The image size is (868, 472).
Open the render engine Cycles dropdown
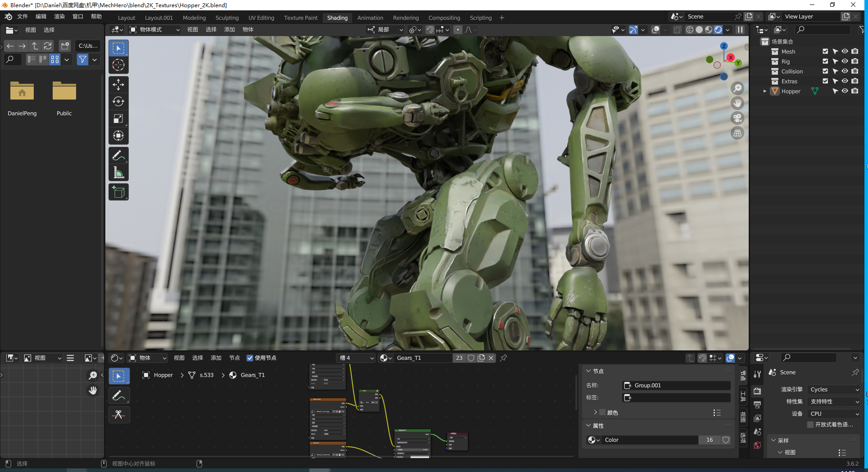click(x=834, y=390)
